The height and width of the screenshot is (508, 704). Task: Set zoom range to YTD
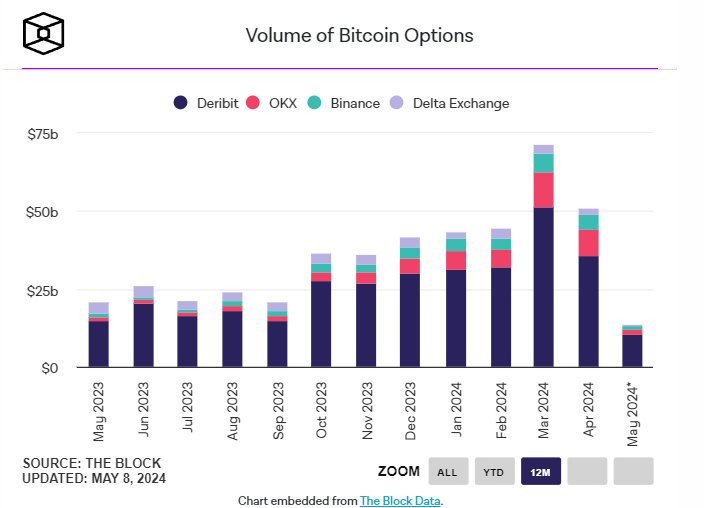(494, 471)
